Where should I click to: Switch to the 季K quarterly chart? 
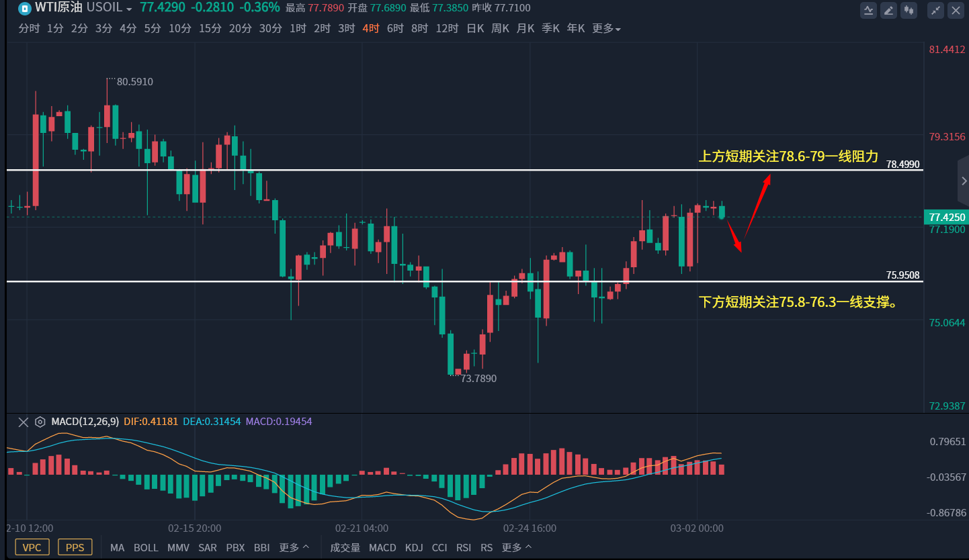550,28
